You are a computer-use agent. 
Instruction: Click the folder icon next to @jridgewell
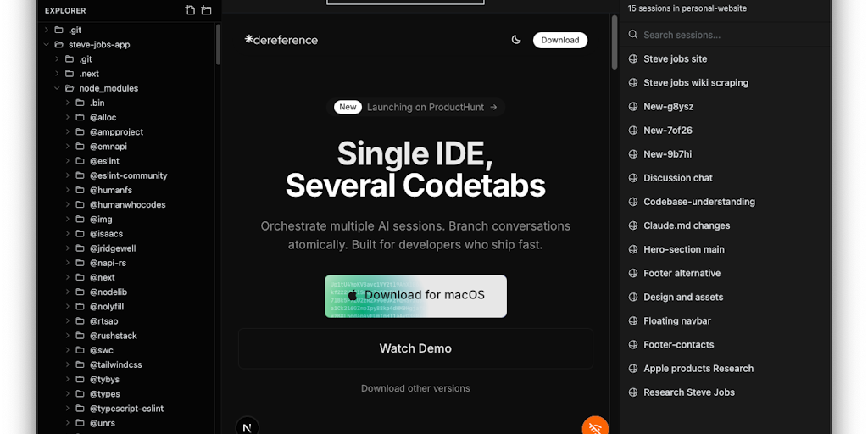coord(80,248)
